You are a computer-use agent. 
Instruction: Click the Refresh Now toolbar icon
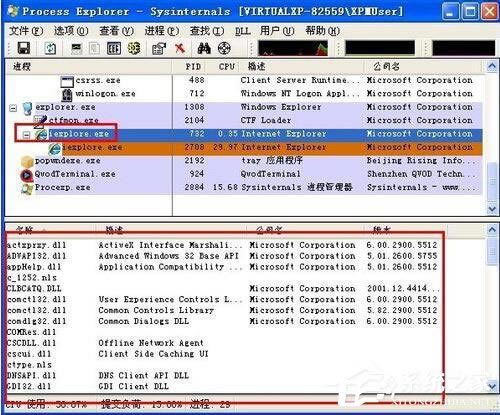pyautogui.click(x=50, y=49)
